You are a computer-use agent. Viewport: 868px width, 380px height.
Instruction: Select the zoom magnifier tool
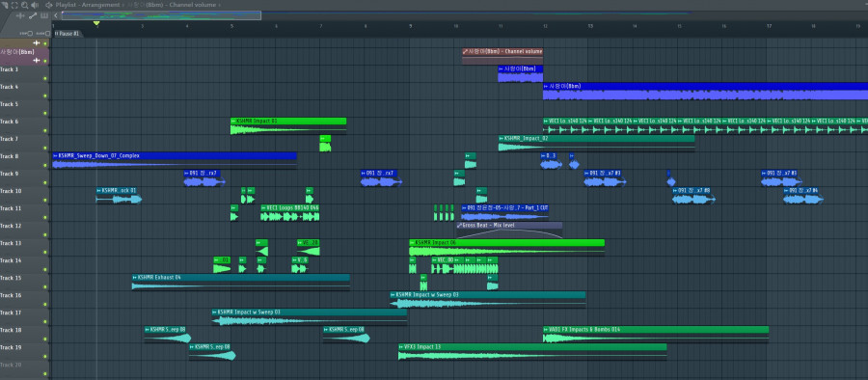coord(24,5)
